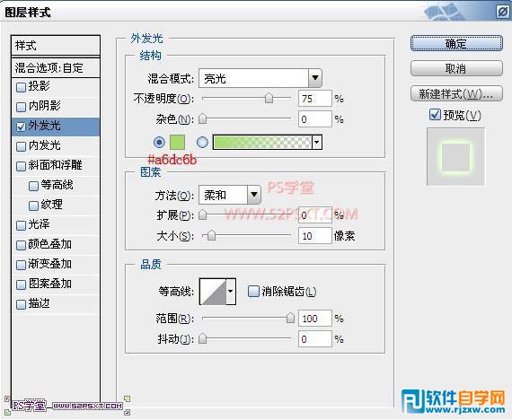The height and width of the screenshot is (420, 512).
Task: Select the solid color radio button
Action: coord(159,143)
